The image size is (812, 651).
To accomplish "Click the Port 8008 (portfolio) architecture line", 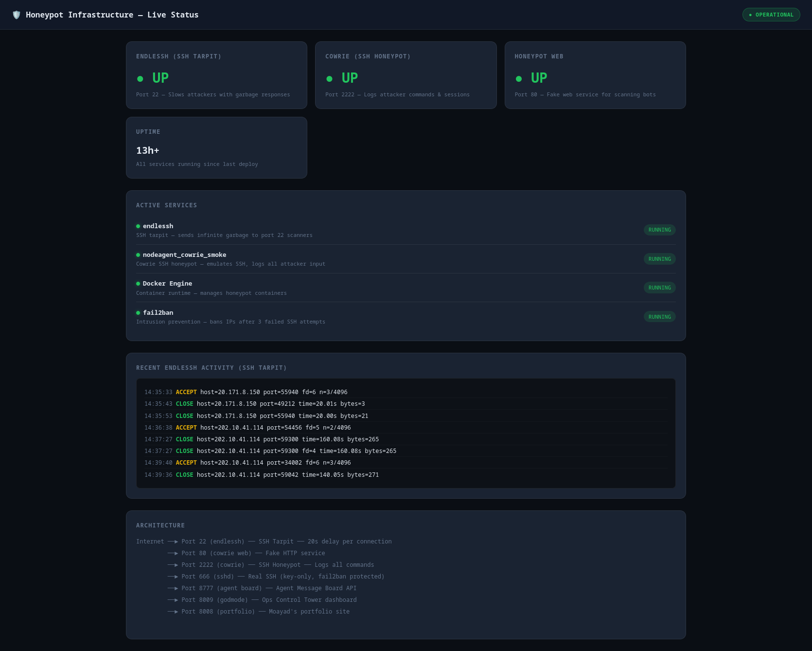I will pyautogui.click(x=259, y=612).
